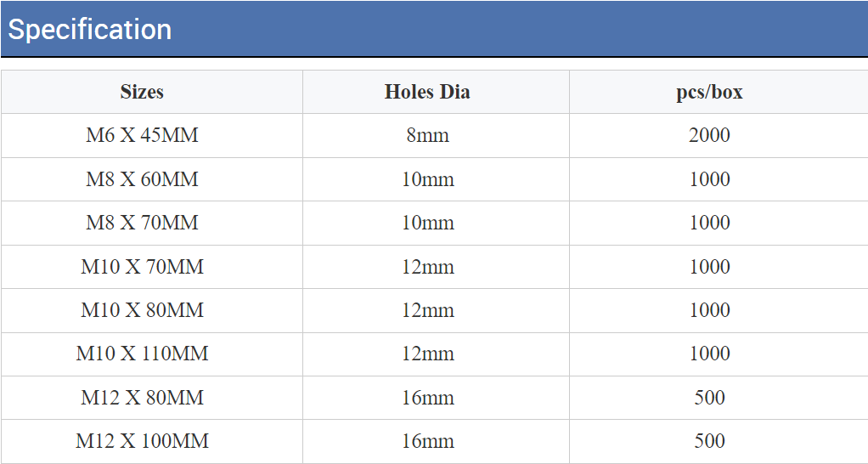The image size is (868, 464).
Task: Click the M12 X 80MM size cell
Action: pos(142,398)
